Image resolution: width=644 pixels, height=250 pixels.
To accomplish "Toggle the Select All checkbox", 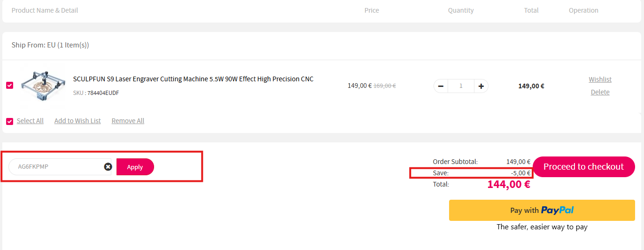I will click(x=9, y=121).
